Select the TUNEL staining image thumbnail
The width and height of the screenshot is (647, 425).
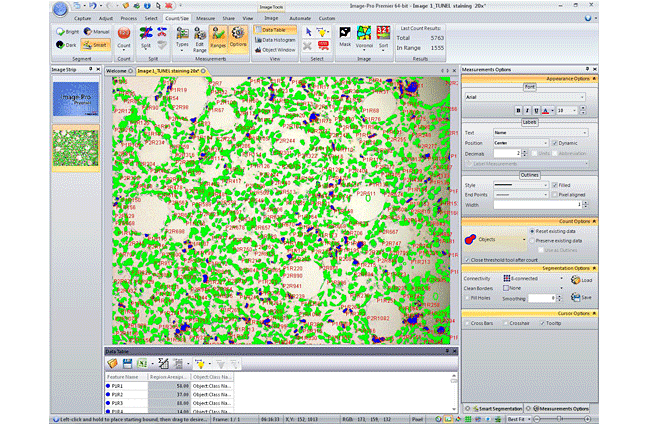point(76,148)
